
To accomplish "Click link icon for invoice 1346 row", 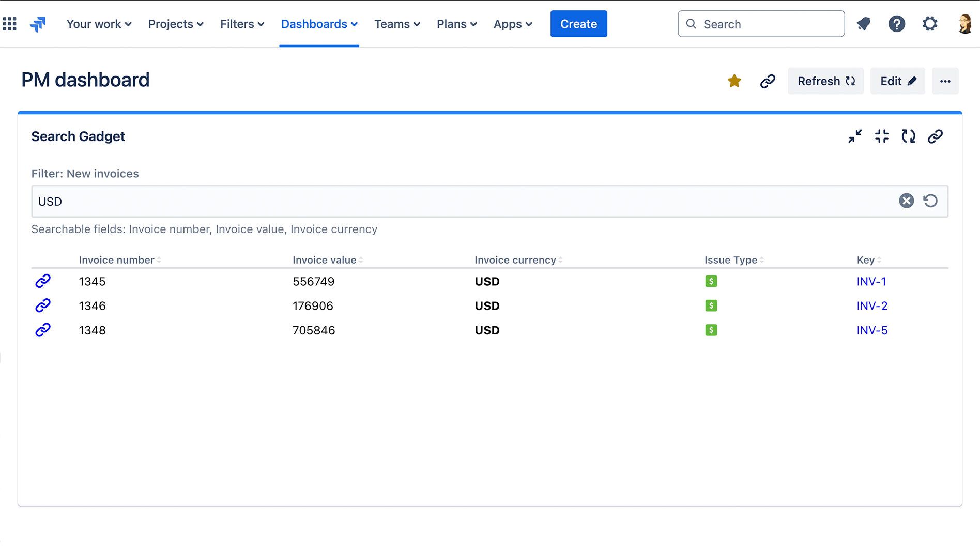I will tap(43, 305).
